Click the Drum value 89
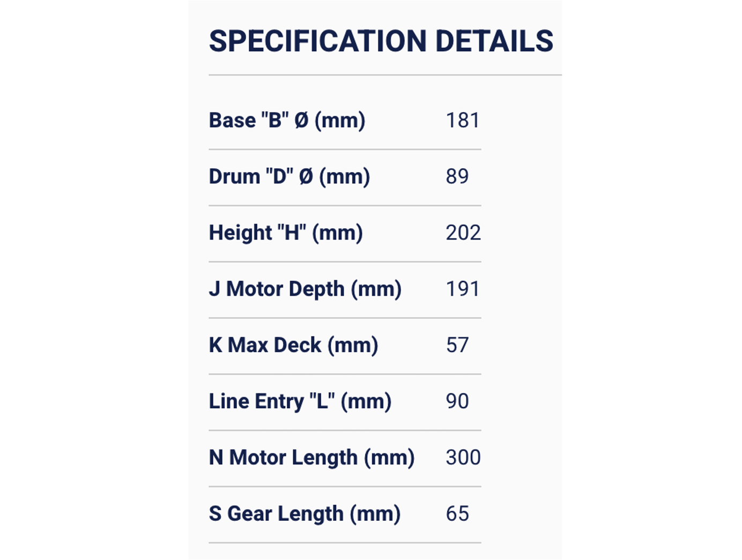 (x=457, y=177)
